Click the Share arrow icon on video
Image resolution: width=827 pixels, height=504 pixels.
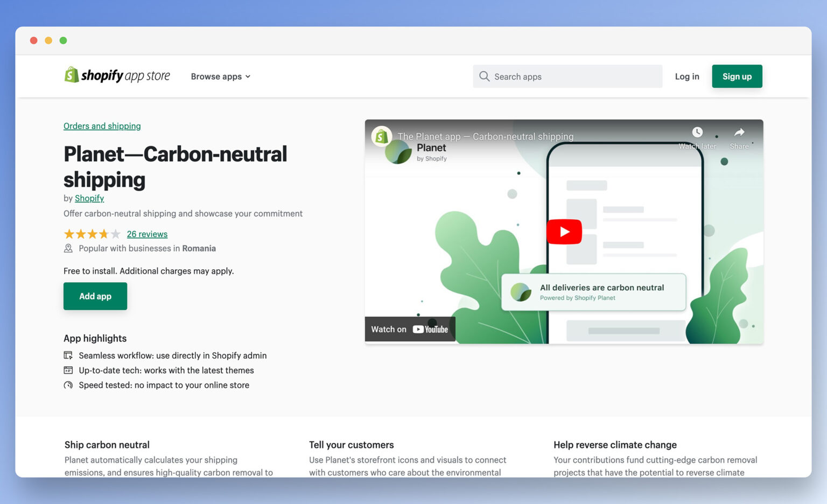click(x=739, y=132)
